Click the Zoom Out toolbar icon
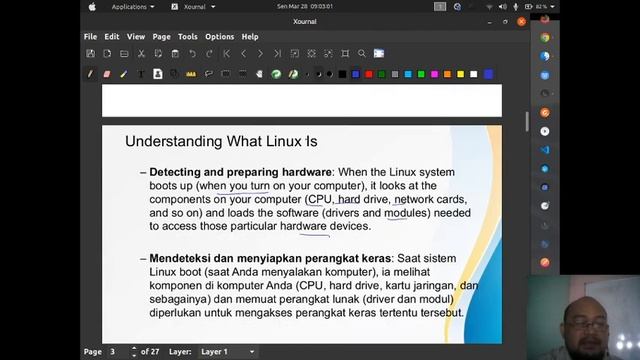This screenshot has width=640, height=360. click(x=294, y=53)
